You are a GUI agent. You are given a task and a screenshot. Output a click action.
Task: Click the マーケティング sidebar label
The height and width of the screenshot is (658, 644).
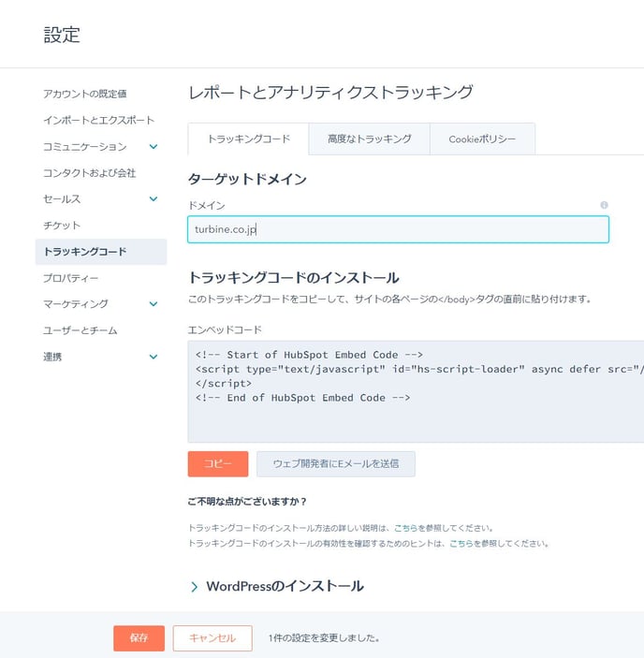coord(76,304)
